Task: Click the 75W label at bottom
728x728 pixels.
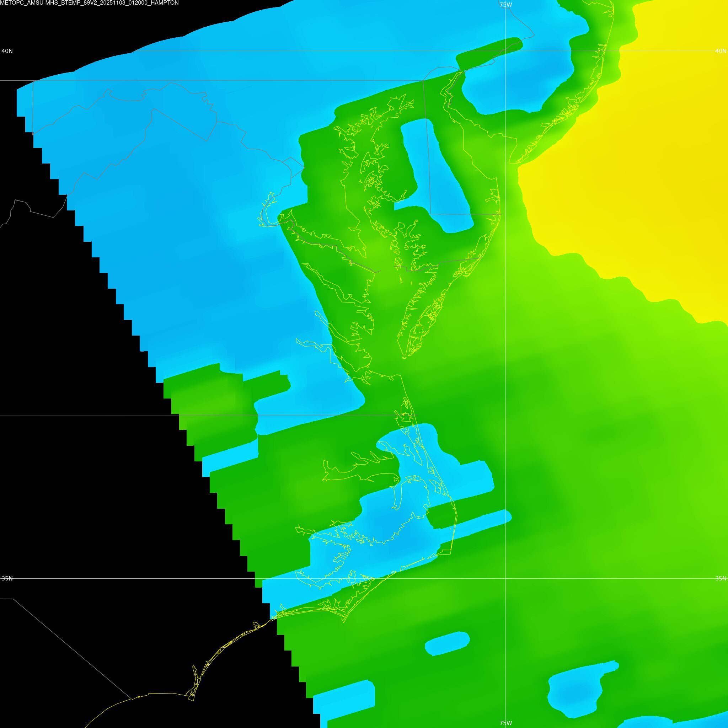Action: (505, 723)
